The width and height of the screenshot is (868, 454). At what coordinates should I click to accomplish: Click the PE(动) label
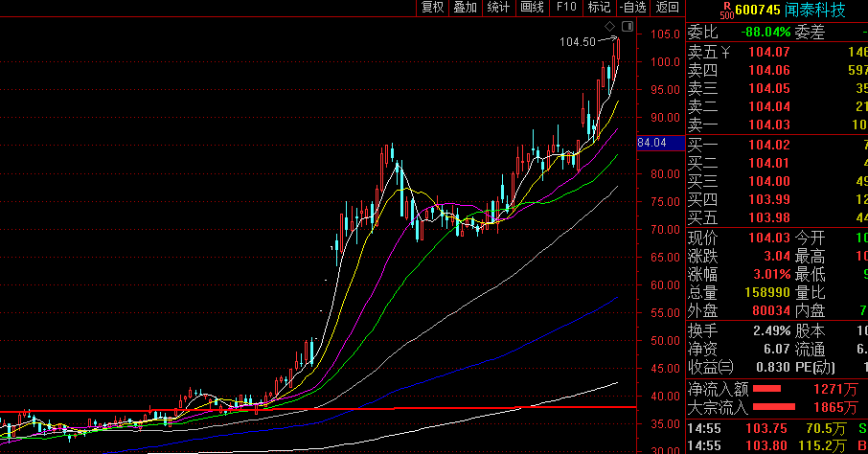click(815, 368)
